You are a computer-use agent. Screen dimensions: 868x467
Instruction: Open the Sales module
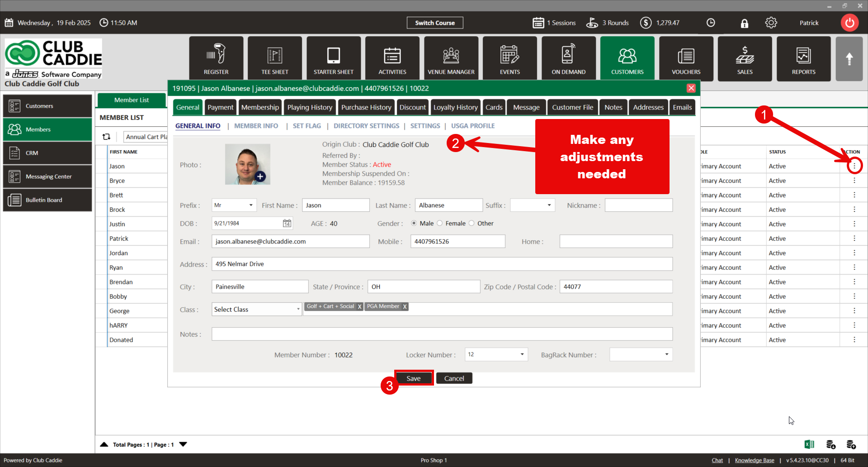[745, 59]
